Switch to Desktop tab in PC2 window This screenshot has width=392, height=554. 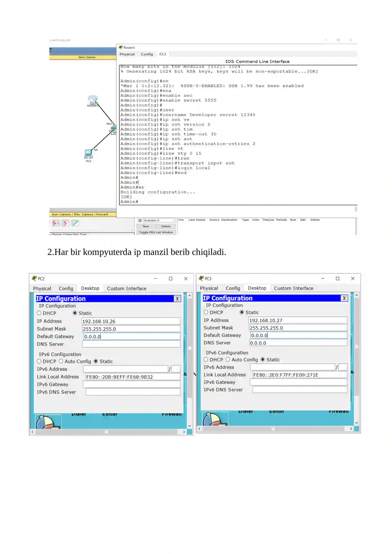(x=90, y=288)
